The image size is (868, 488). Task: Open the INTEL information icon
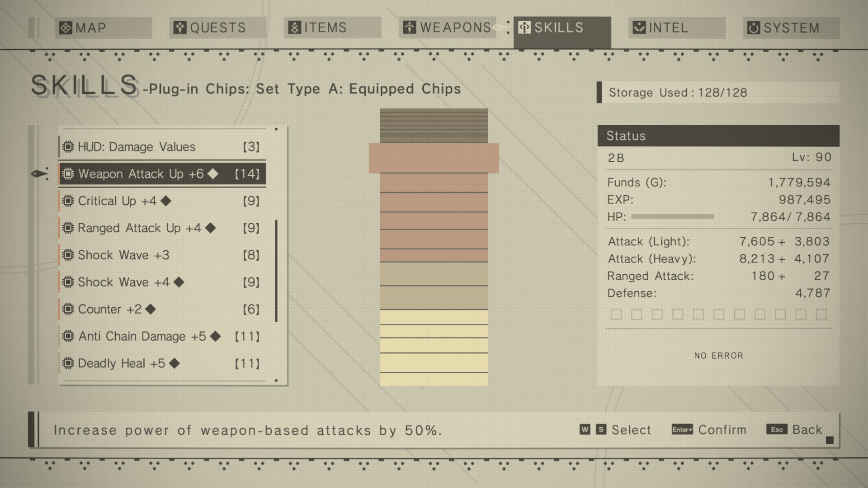click(x=641, y=28)
